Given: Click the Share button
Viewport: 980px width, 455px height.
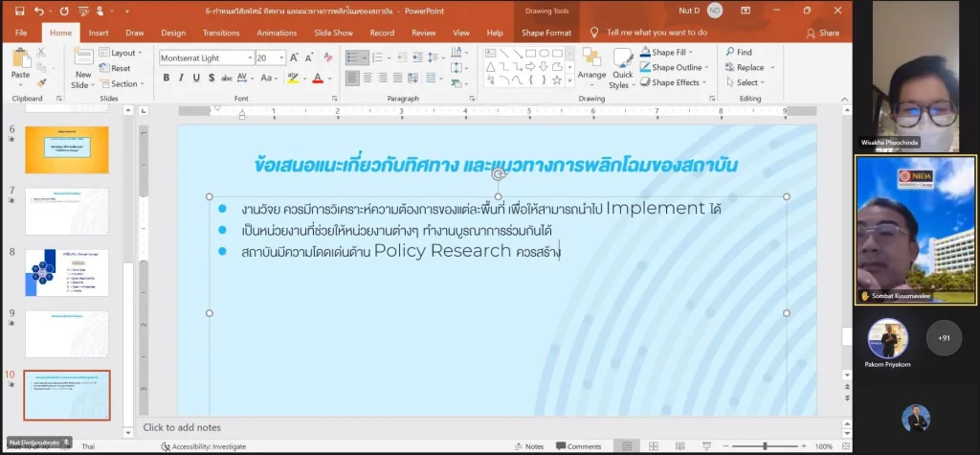Looking at the screenshot, I should [x=822, y=33].
